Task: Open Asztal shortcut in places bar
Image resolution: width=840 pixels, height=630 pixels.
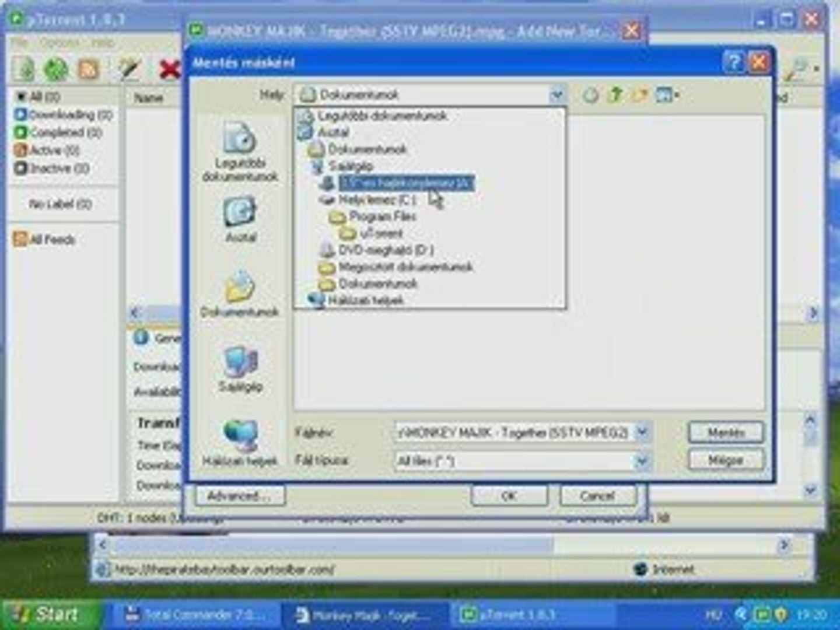Action: click(x=240, y=220)
